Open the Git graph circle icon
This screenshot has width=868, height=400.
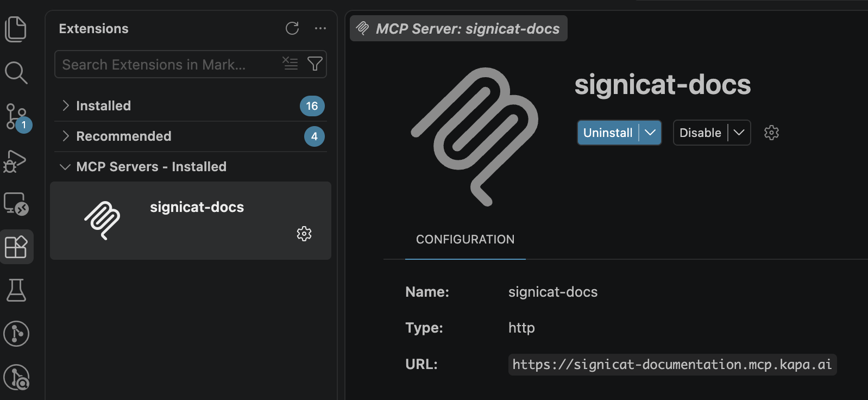tap(16, 334)
